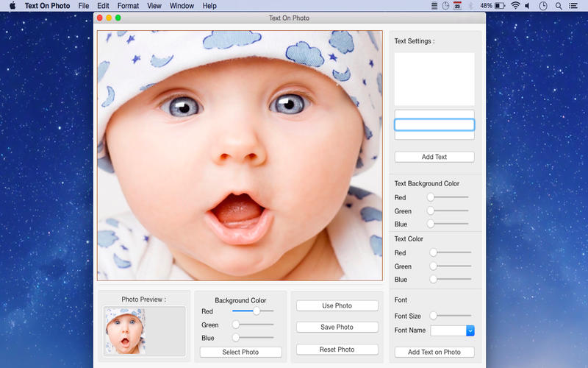
Task: Click the Text Background Color Green slider
Action: [448, 210]
